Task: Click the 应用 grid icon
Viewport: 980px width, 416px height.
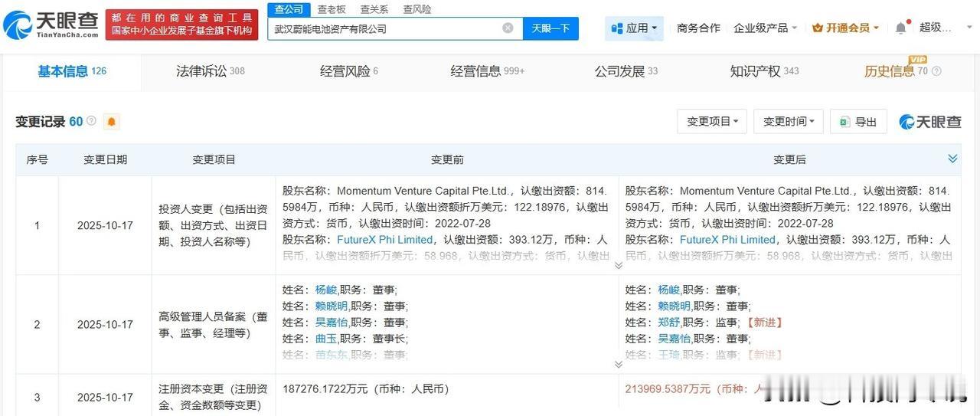Action: pyautogui.click(x=617, y=28)
